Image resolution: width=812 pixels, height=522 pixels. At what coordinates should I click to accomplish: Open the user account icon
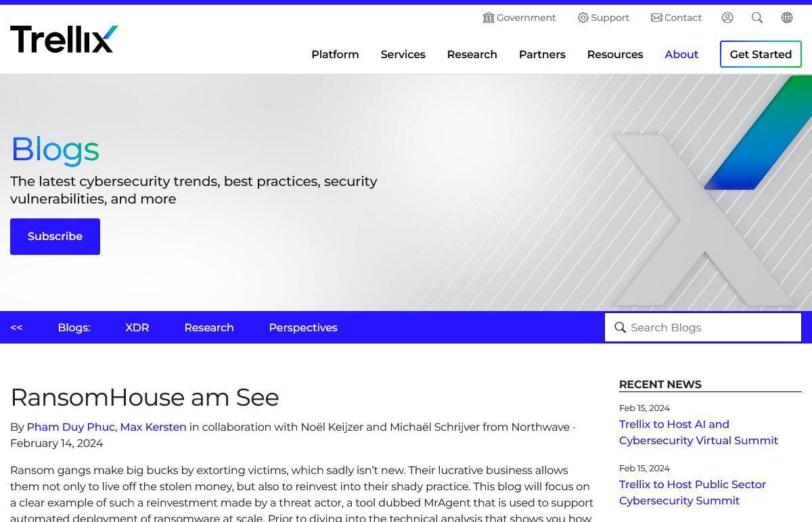tap(727, 18)
